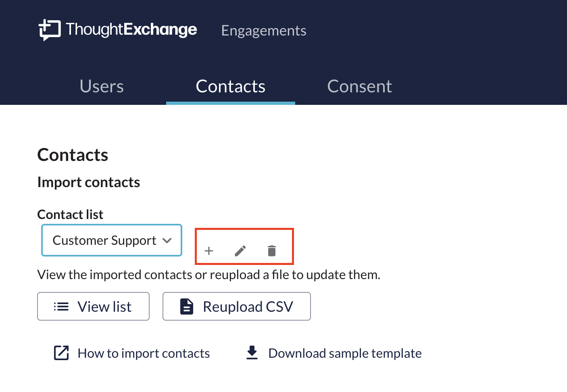Click the download arrow icon for sample template
Viewport: 567px width, 392px height.
click(x=252, y=352)
